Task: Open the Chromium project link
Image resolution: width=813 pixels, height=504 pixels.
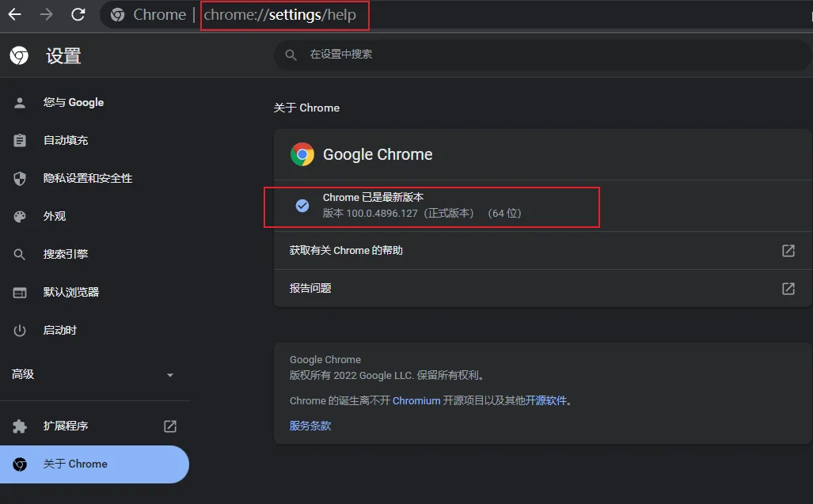Action: pos(416,401)
